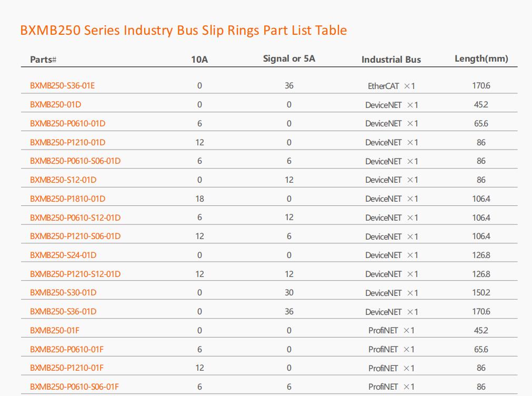Select part number BXMB250-P0610-01D

tap(67, 123)
